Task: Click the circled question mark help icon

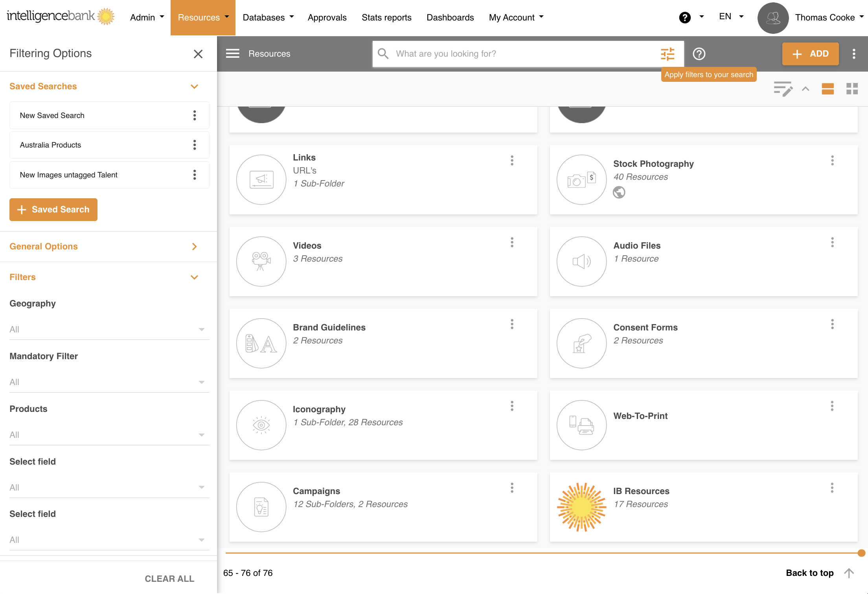Action: point(699,54)
